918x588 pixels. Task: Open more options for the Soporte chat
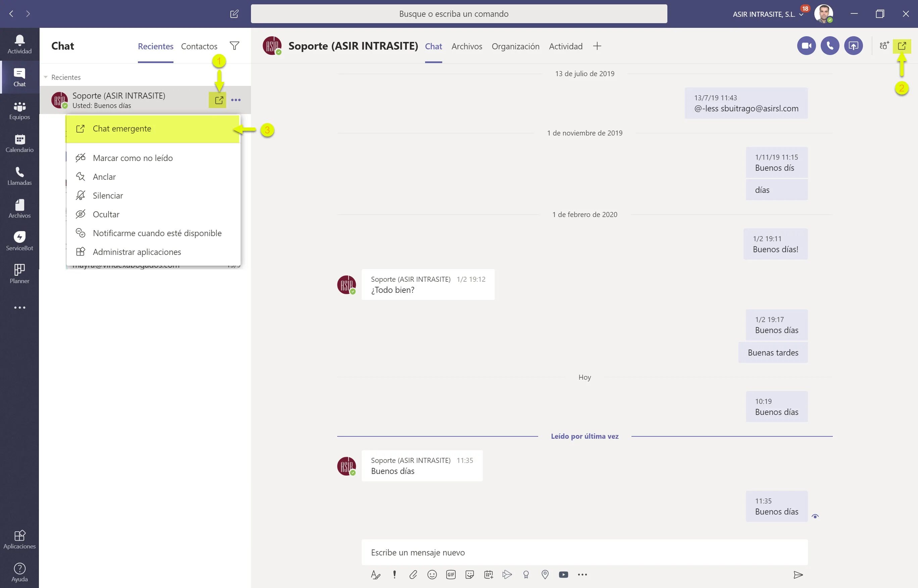point(236,100)
